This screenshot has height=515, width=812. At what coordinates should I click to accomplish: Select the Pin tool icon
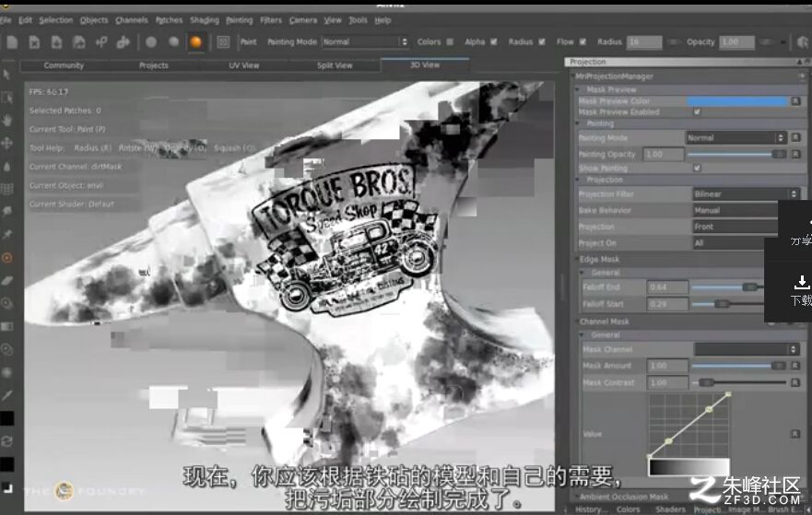tap(6, 234)
